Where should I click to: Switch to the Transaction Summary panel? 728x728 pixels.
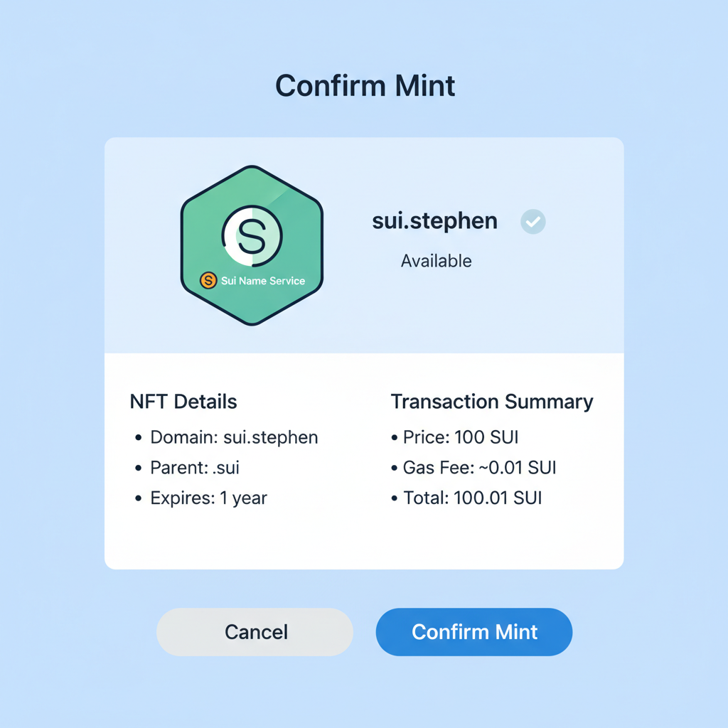[x=492, y=402]
